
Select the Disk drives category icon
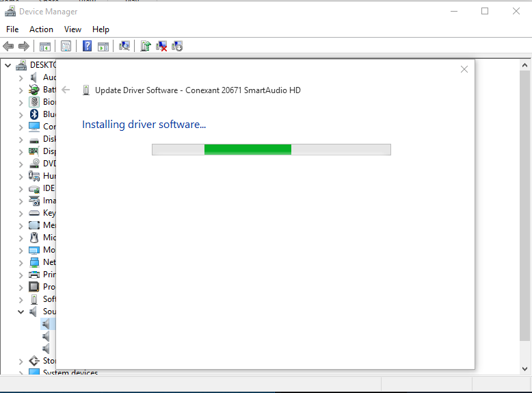coord(34,140)
